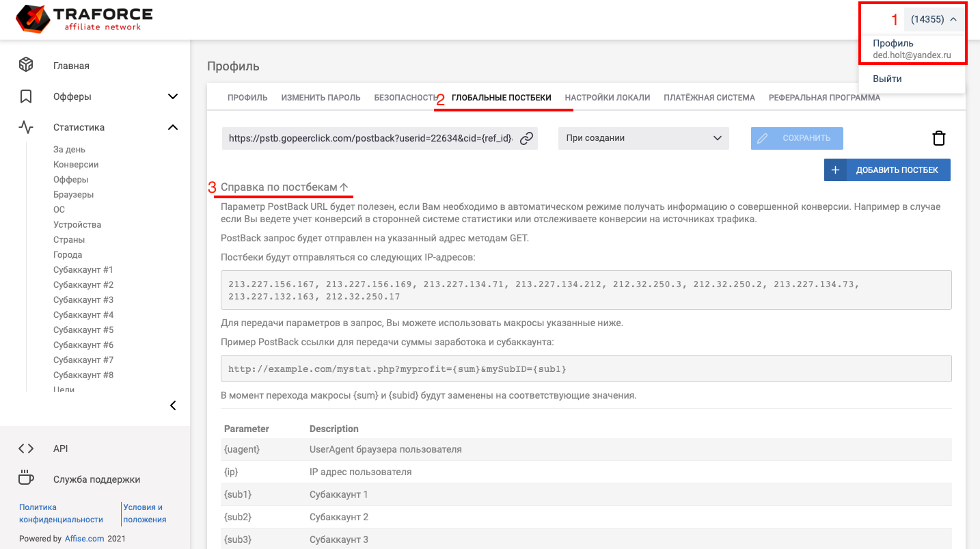The width and height of the screenshot is (980, 549).
Task: Click plus icon on Добавить постбек
Action: [835, 170]
